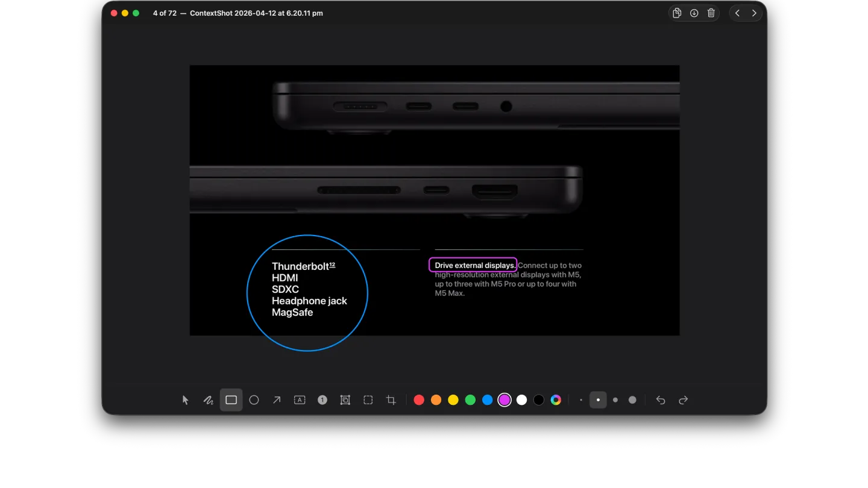
Task: Choose the currently selected small stroke size
Action: tap(598, 400)
